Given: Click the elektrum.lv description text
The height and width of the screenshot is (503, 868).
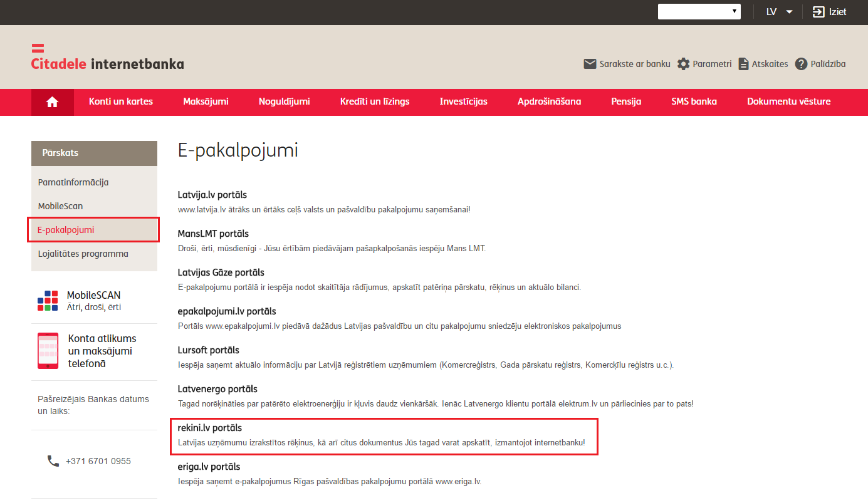Looking at the screenshot, I should pyautogui.click(x=436, y=404).
